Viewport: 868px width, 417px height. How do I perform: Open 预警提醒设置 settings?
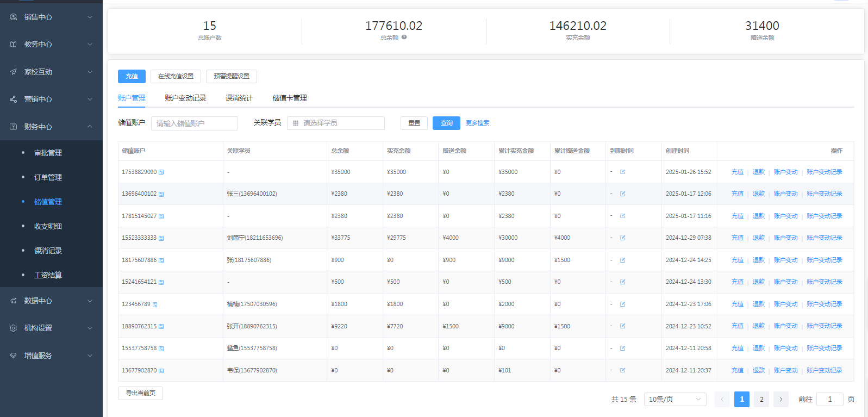coord(232,76)
